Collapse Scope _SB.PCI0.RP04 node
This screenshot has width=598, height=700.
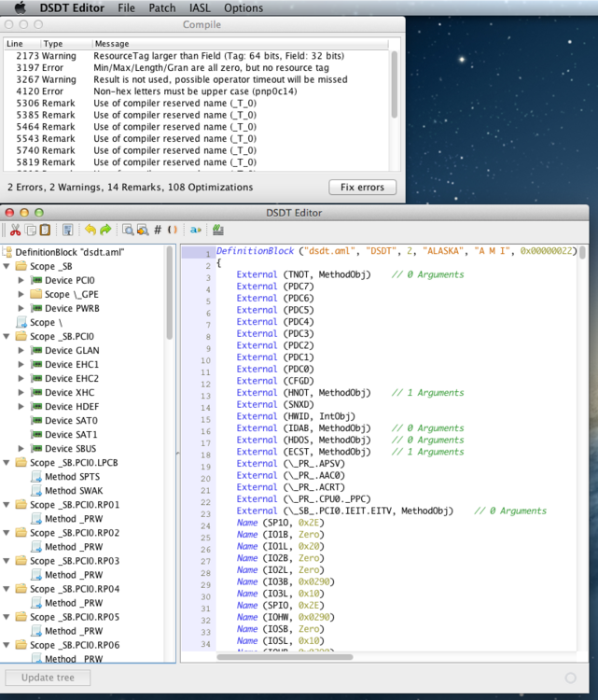[x=7, y=589]
